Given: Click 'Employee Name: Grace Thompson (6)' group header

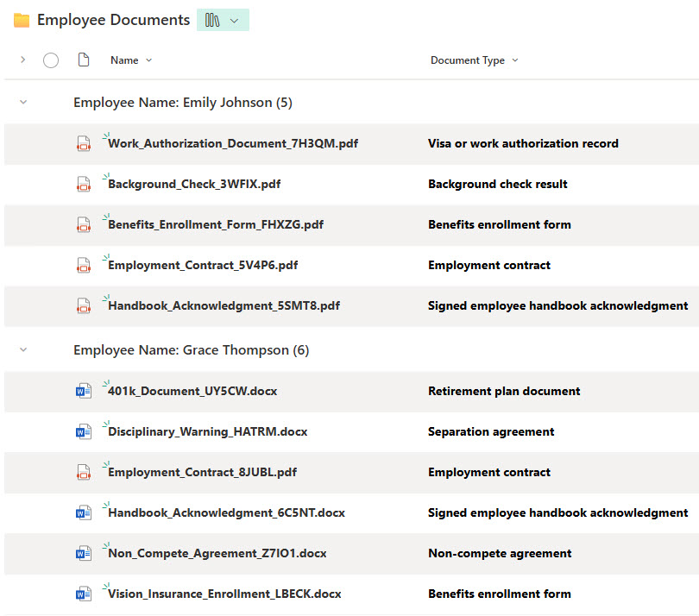Looking at the screenshot, I should (192, 350).
